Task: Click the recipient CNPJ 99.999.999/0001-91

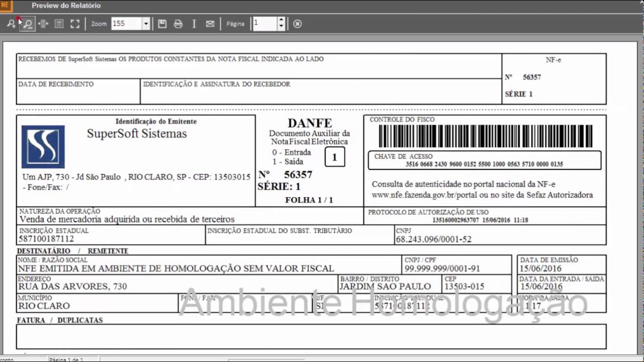Action: click(x=442, y=269)
